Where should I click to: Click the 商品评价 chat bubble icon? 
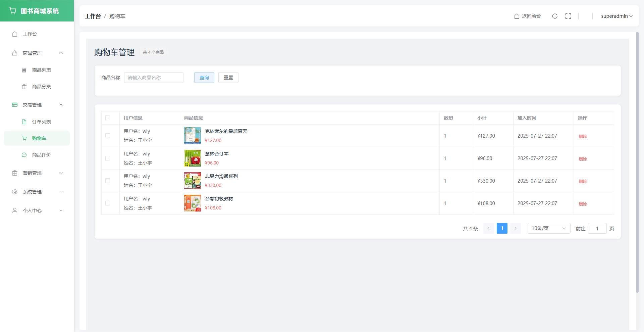[x=24, y=155]
